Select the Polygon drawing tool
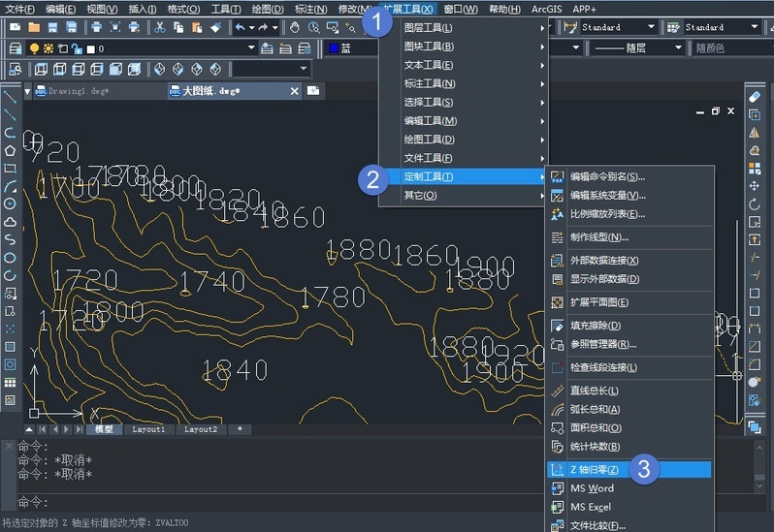 point(10,150)
